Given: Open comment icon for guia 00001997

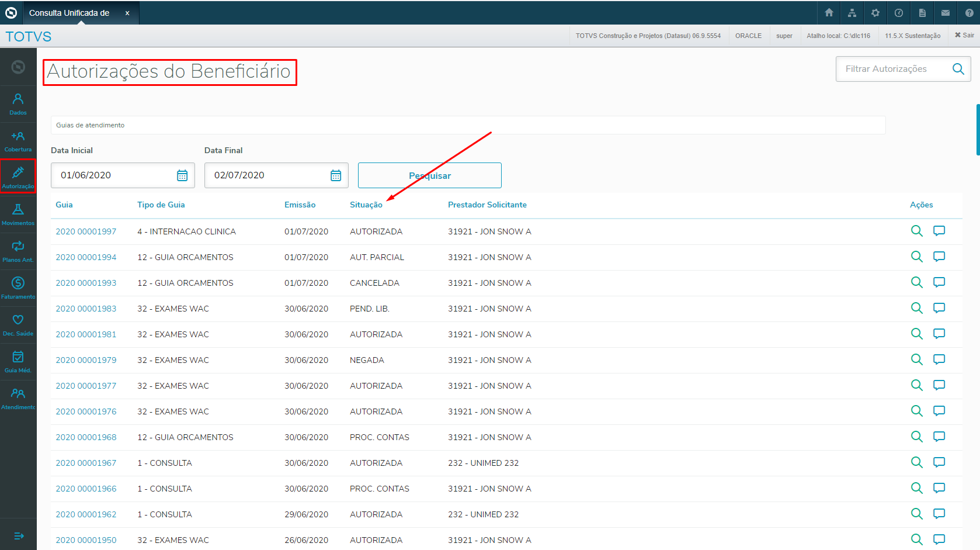Looking at the screenshot, I should tap(939, 231).
